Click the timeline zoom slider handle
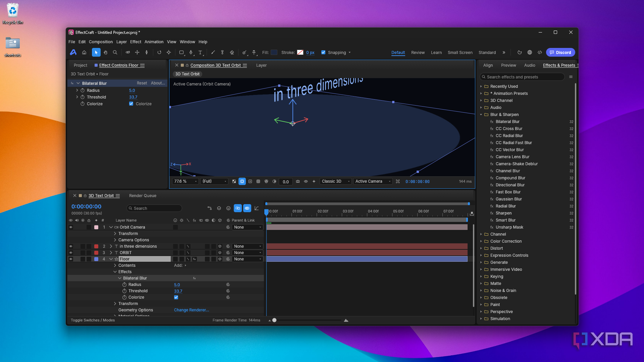Screen dimensions: 644x362 [x=274, y=320]
